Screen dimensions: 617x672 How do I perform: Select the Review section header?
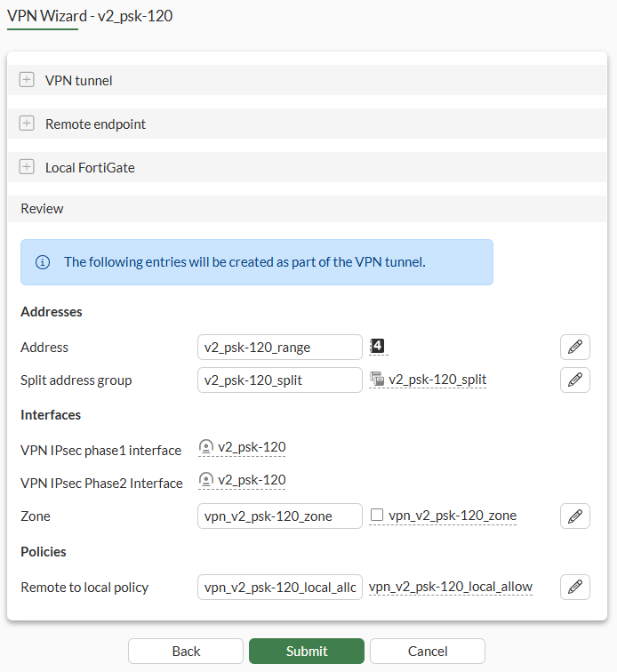point(43,209)
